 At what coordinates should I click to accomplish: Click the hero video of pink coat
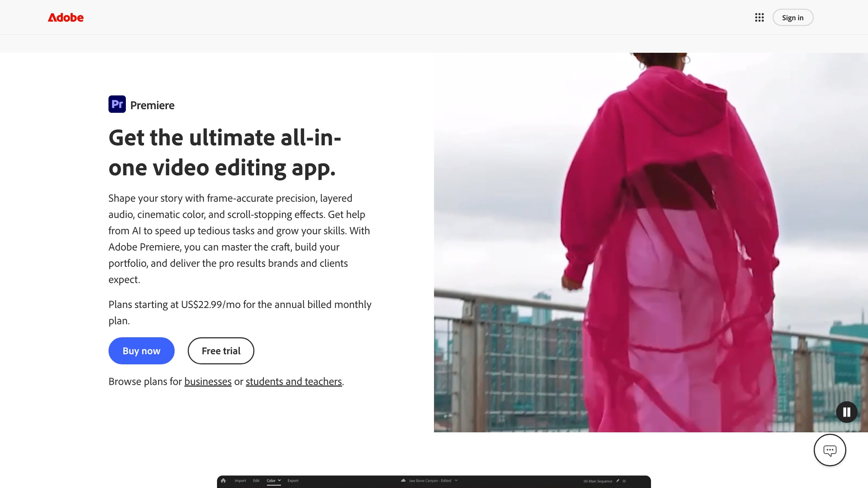651,242
